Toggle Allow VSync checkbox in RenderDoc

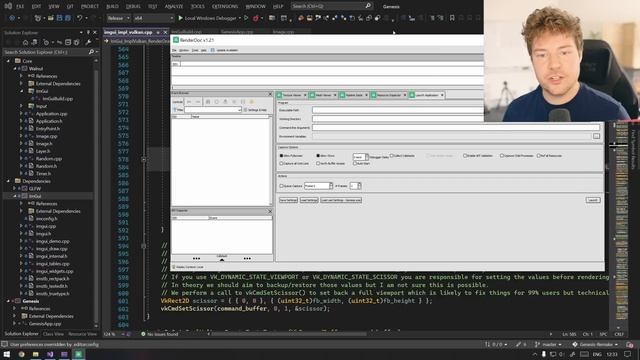(x=318, y=156)
